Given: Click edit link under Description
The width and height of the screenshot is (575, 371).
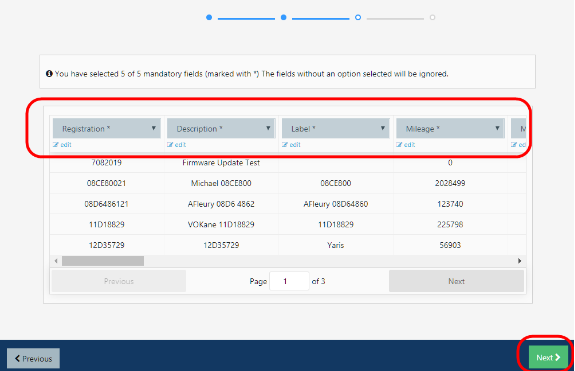Looking at the screenshot, I should pos(176,144).
